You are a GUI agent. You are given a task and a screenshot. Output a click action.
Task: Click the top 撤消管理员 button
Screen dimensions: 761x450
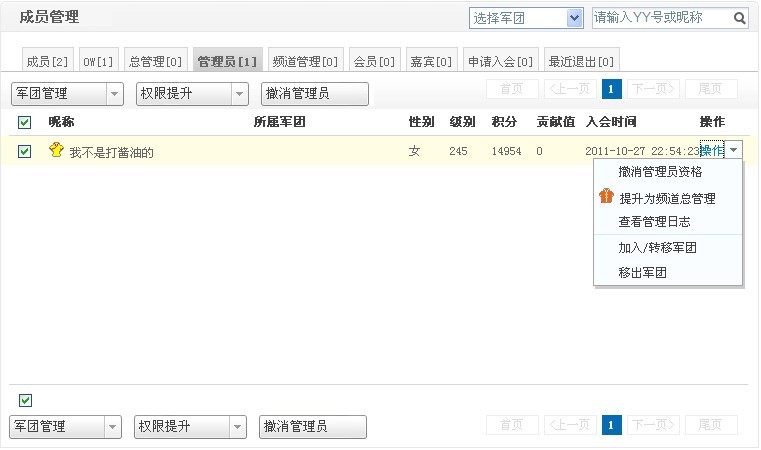[x=314, y=94]
